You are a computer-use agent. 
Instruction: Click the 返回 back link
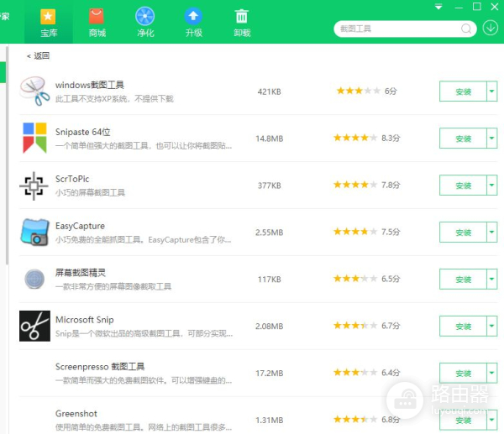click(x=39, y=56)
